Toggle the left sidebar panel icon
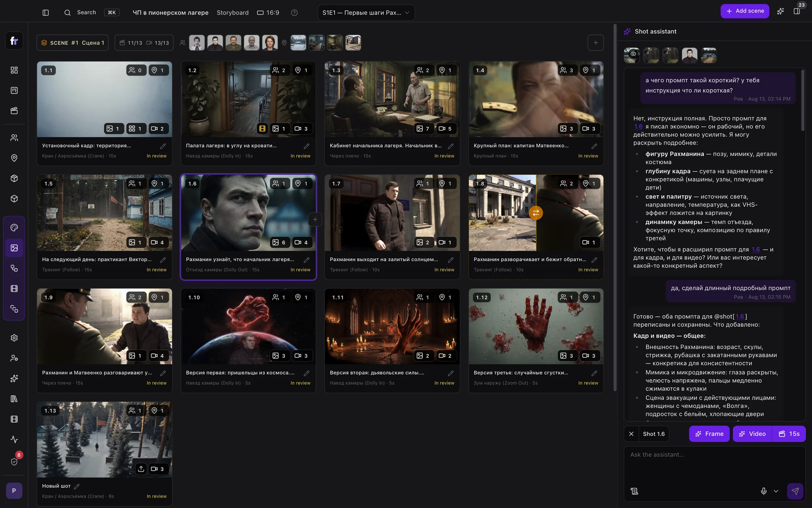The image size is (812, 508). coord(46,13)
